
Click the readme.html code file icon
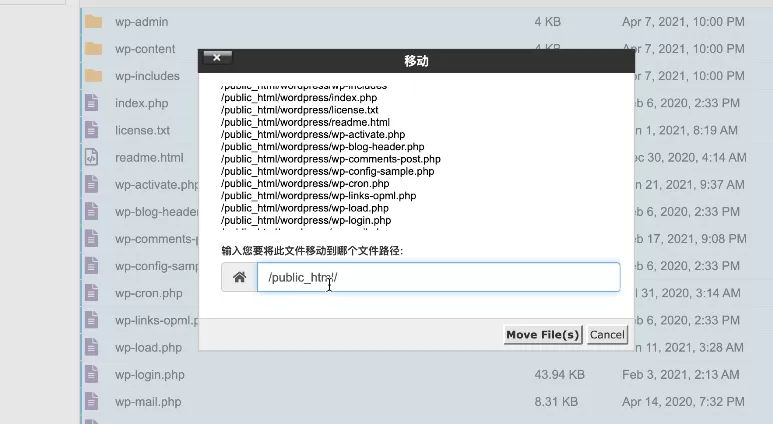pyautogui.click(x=92, y=157)
